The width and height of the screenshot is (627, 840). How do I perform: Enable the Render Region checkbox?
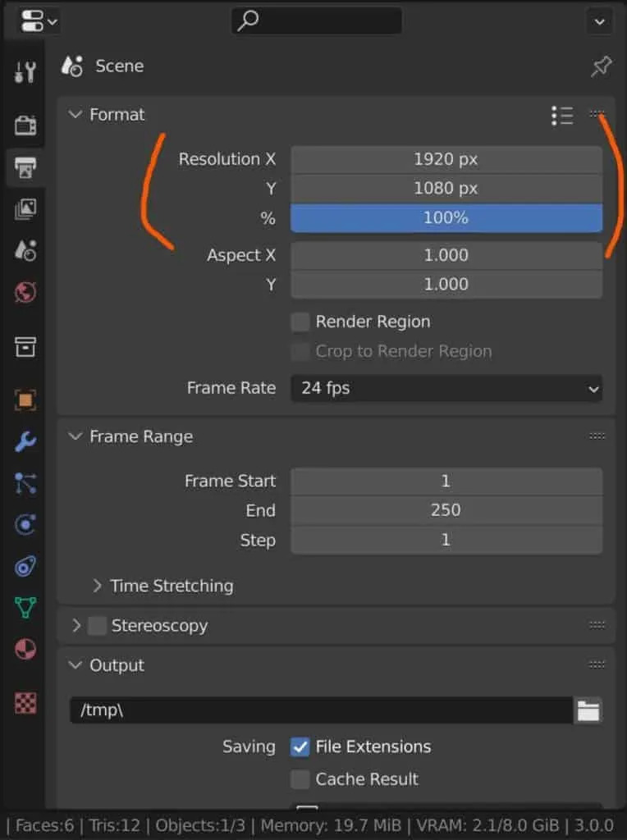coord(300,322)
